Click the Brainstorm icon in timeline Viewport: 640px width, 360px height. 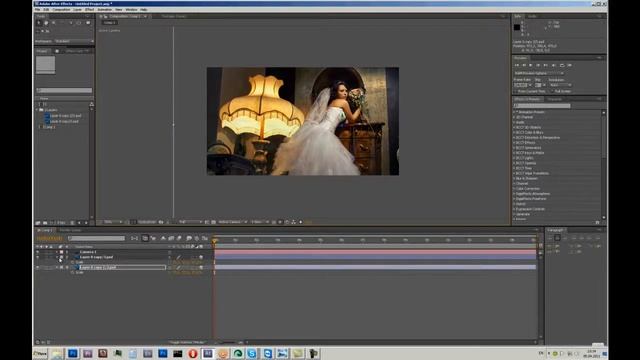pos(189,238)
